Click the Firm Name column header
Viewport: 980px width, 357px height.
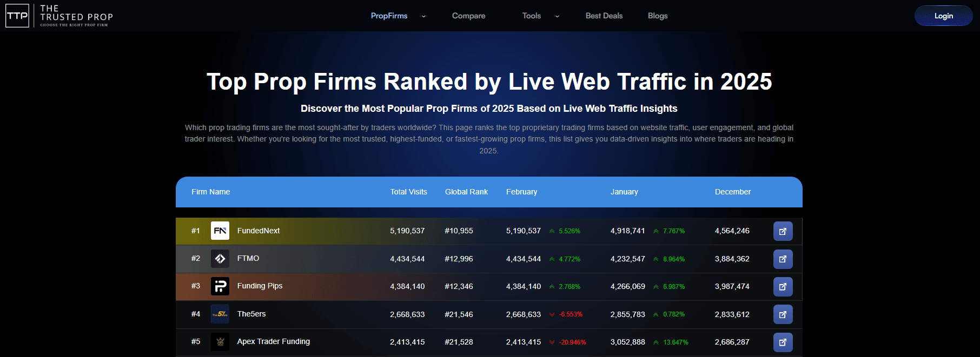211,192
